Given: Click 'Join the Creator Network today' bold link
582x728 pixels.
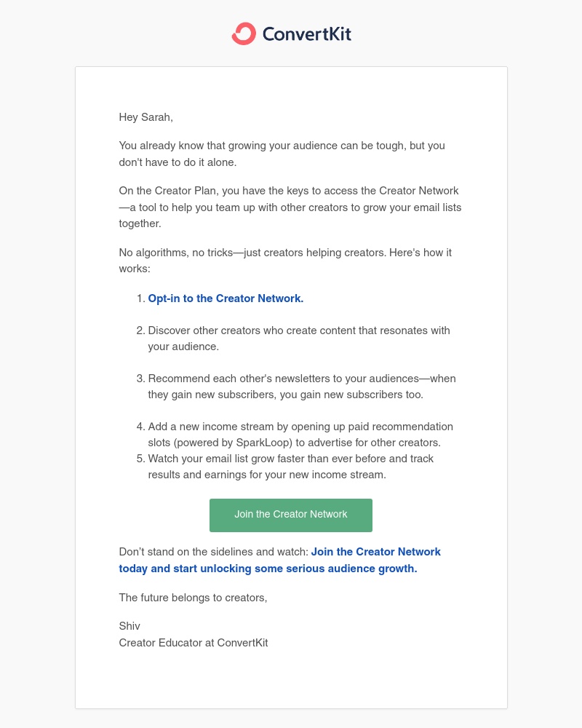Looking at the screenshot, I should coord(376,552).
